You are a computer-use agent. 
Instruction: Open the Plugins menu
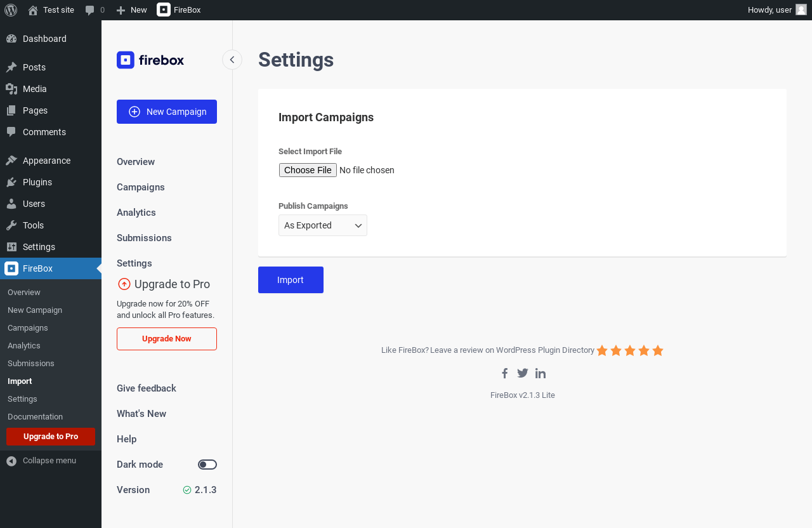[x=51, y=182]
